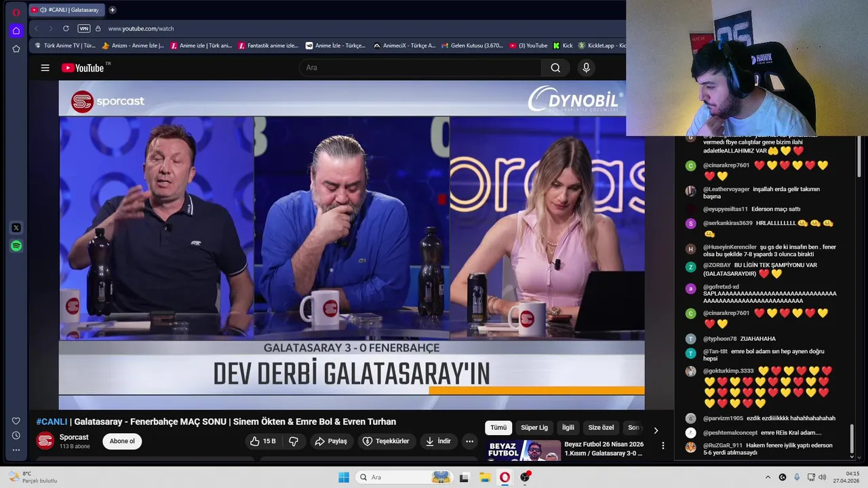Open Opera sidebar bookmarks star
This screenshot has height=488, width=868.
click(x=16, y=49)
